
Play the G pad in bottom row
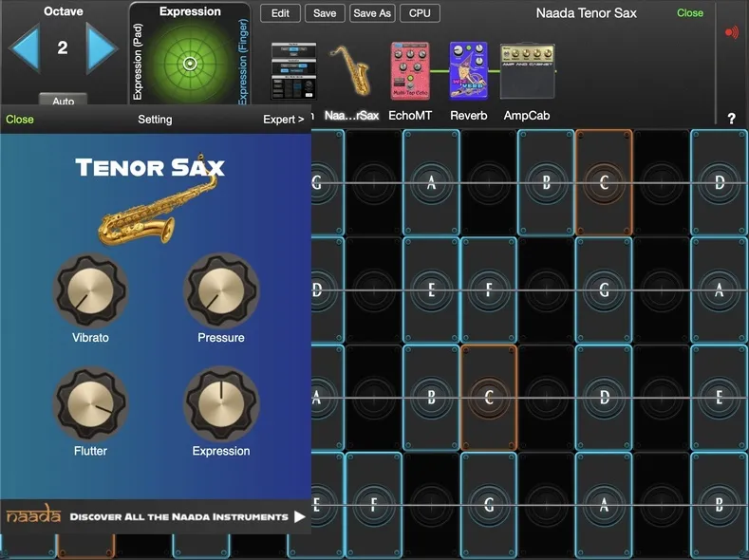tap(489, 505)
